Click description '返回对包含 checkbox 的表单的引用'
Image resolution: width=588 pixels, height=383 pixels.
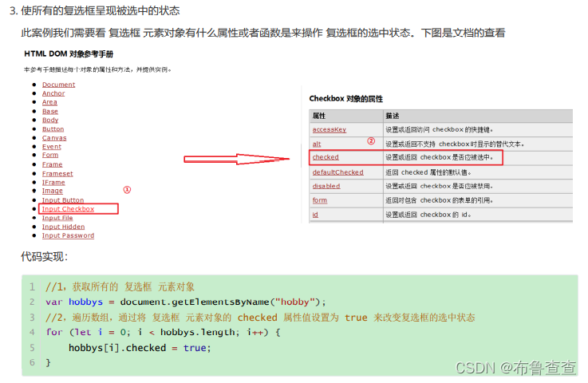click(x=439, y=200)
